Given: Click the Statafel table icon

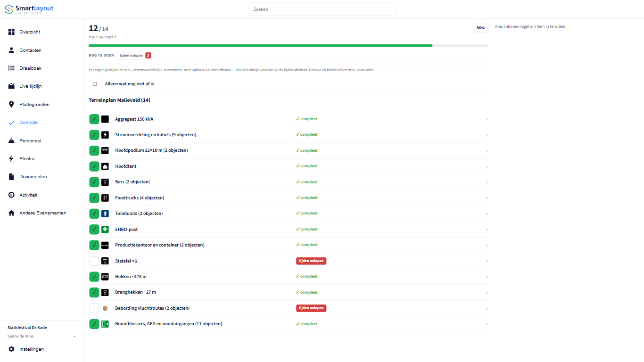Looking at the screenshot, I should pyautogui.click(x=105, y=261).
